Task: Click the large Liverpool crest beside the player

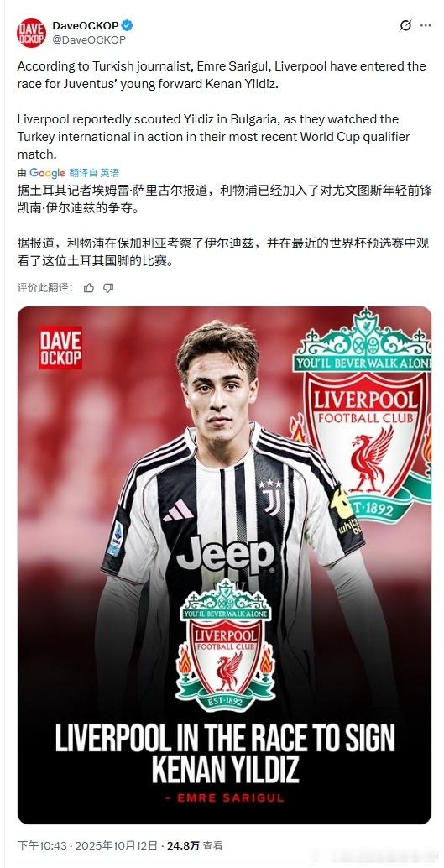Action: (x=363, y=415)
